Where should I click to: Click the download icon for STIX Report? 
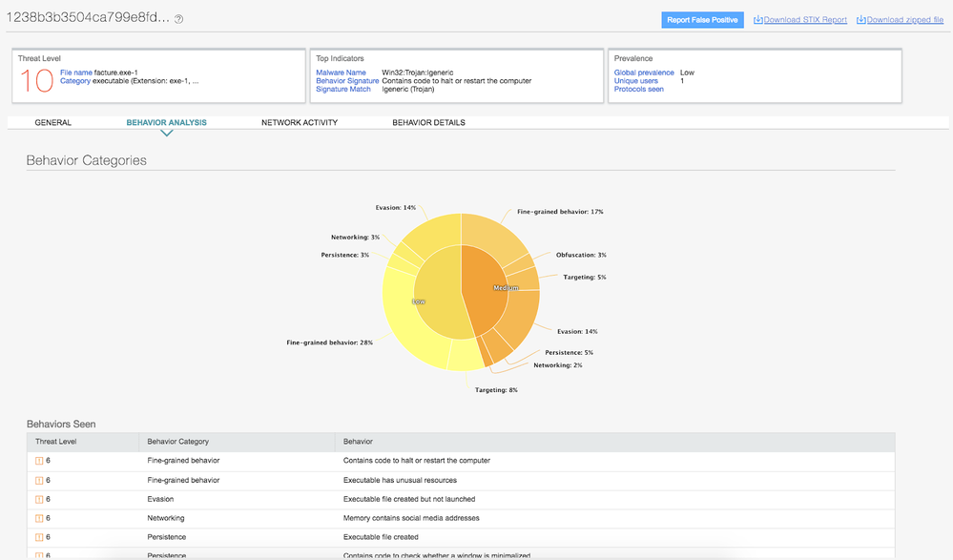[758, 20]
